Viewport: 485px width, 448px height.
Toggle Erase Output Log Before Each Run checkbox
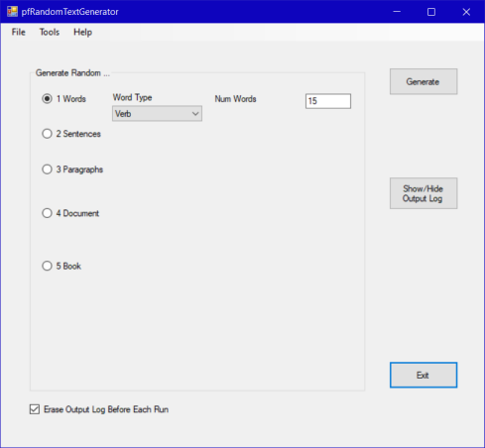click(x=35, y=409)
